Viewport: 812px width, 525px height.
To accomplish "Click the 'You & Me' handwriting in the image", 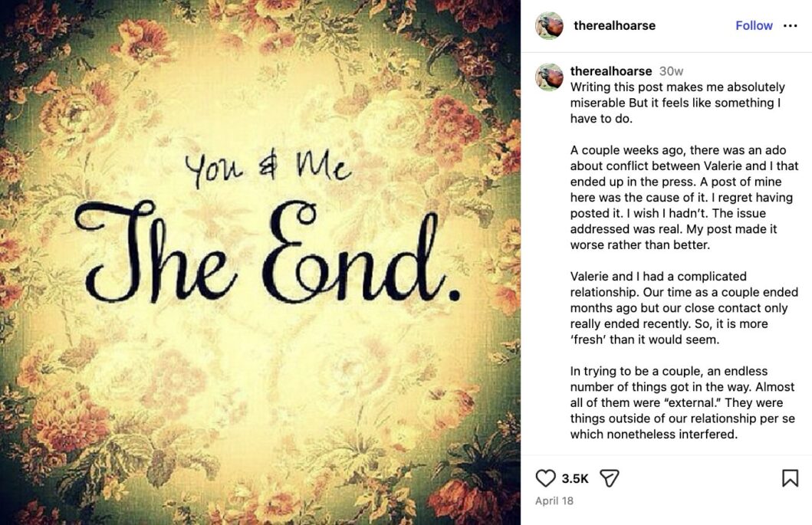I will pos(268,167).
